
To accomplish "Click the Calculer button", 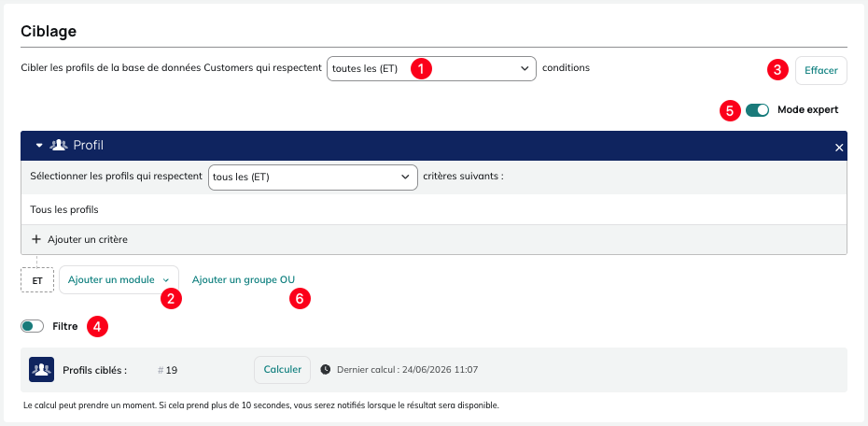I will pyautogui.click(x=282, y=370).
